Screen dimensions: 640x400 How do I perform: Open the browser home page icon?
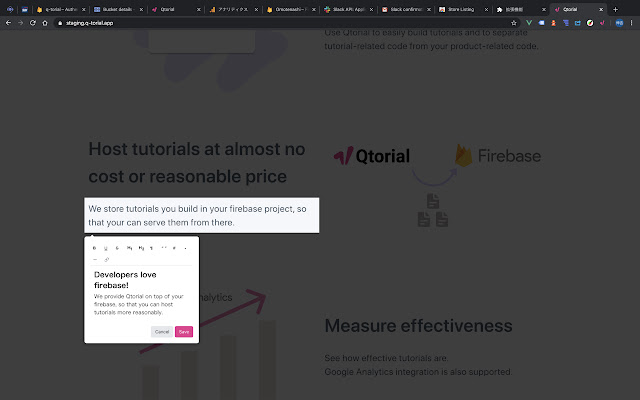[x=45, y=23]
